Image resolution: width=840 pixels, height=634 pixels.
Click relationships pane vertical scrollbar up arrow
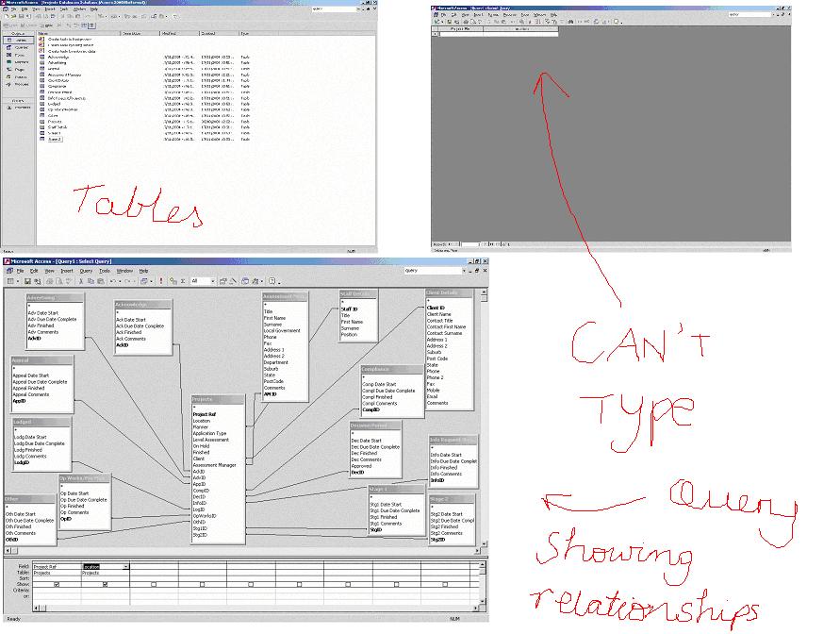coord(485,293)
